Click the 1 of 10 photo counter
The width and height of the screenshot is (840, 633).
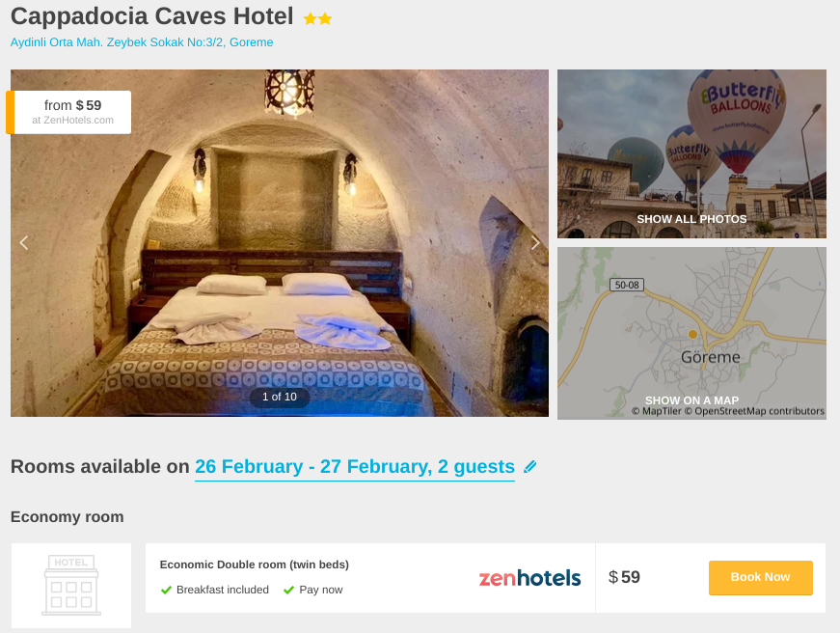[x=279, y=396]
